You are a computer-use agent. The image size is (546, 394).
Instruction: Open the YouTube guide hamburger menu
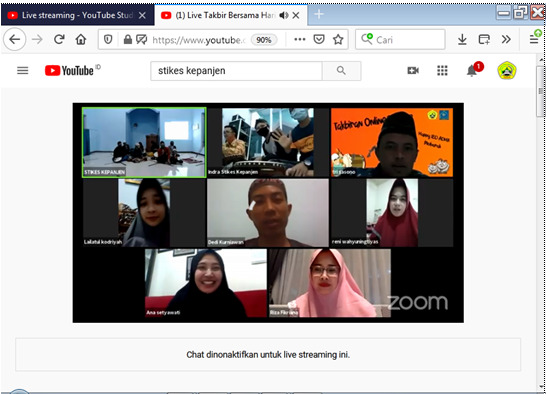click(23, 71)
